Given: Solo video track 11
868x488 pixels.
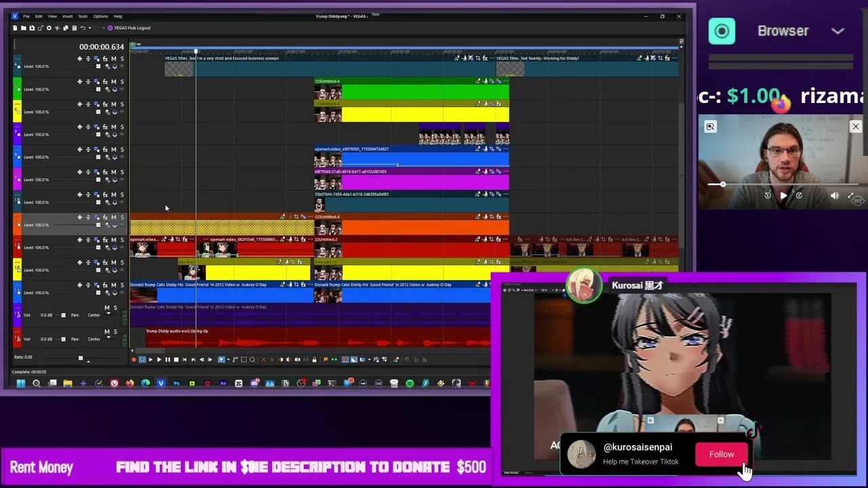Looking at the screenshot, I should (122, 217).
